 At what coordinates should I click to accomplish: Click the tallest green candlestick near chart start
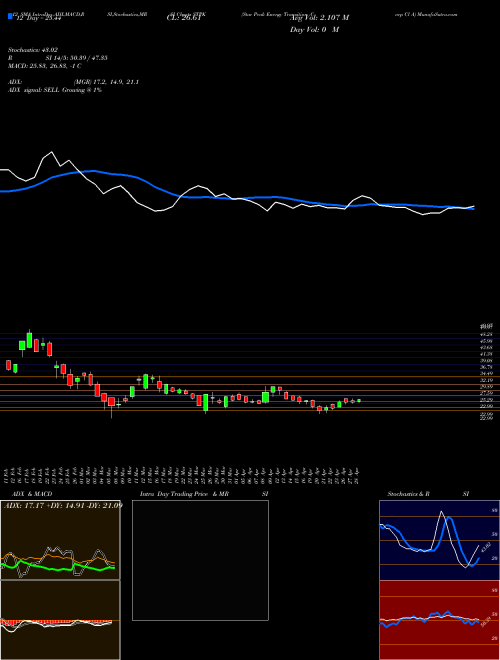tap(29, 340)
